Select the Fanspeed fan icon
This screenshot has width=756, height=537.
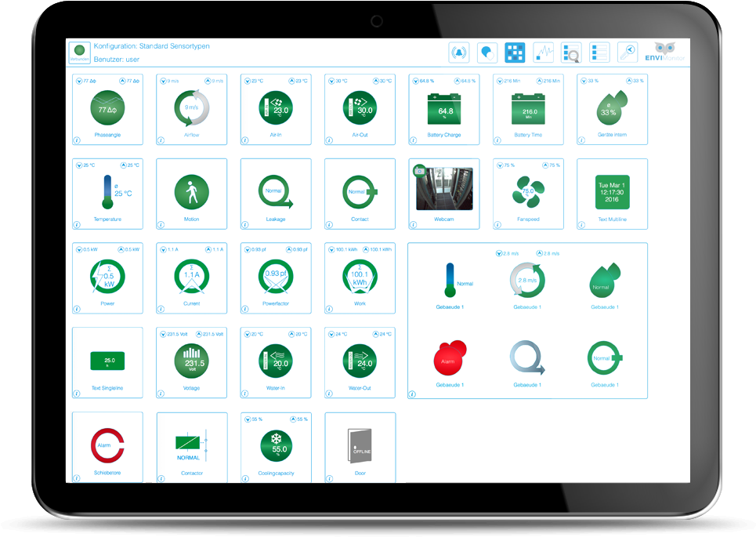tap(528, 192)
